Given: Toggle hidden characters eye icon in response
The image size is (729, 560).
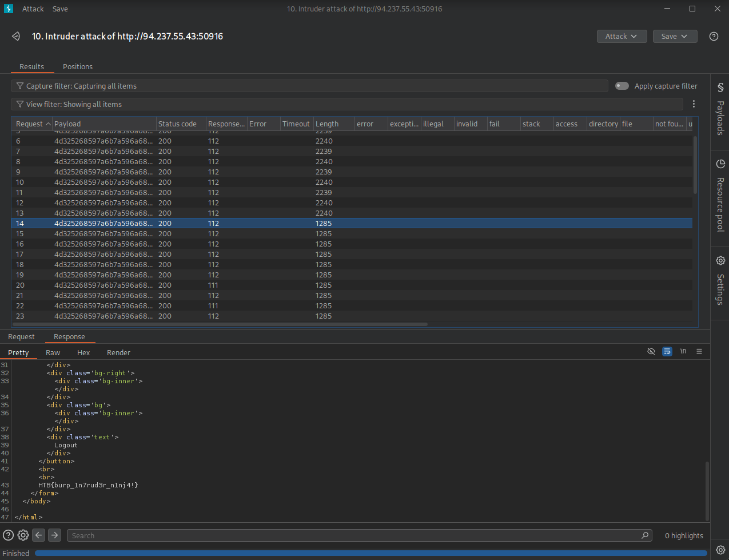Looking at the screenshot, I should click(x=651, y=351).
